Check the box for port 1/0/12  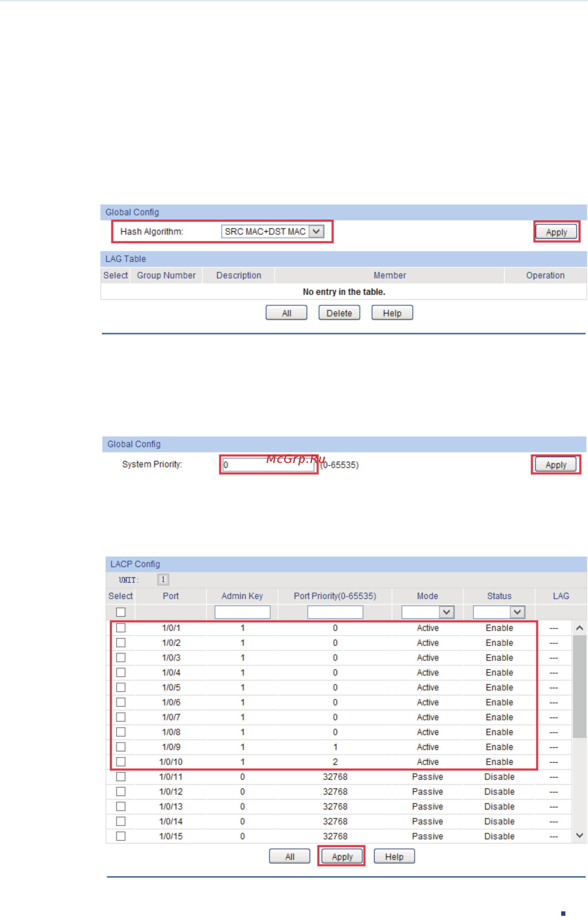121,792
